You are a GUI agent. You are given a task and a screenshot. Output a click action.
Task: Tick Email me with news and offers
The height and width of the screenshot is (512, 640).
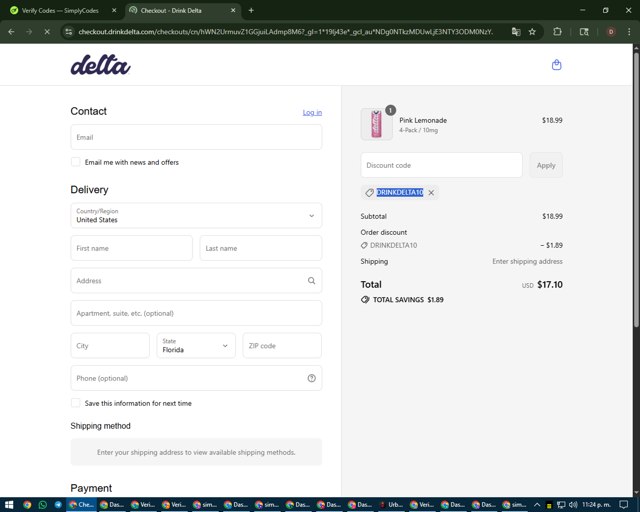pyautogui.click(x=76, y=162)
